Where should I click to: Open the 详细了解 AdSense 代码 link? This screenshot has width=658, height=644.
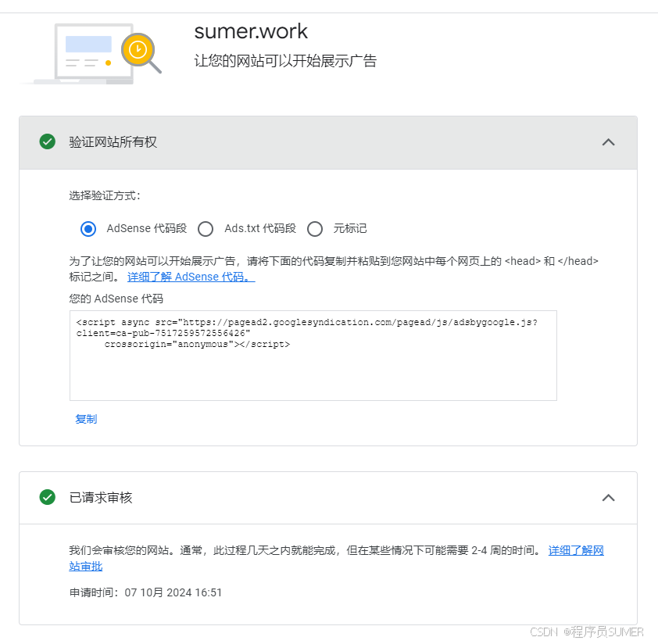pyautogui.click(x=191, y=277)
